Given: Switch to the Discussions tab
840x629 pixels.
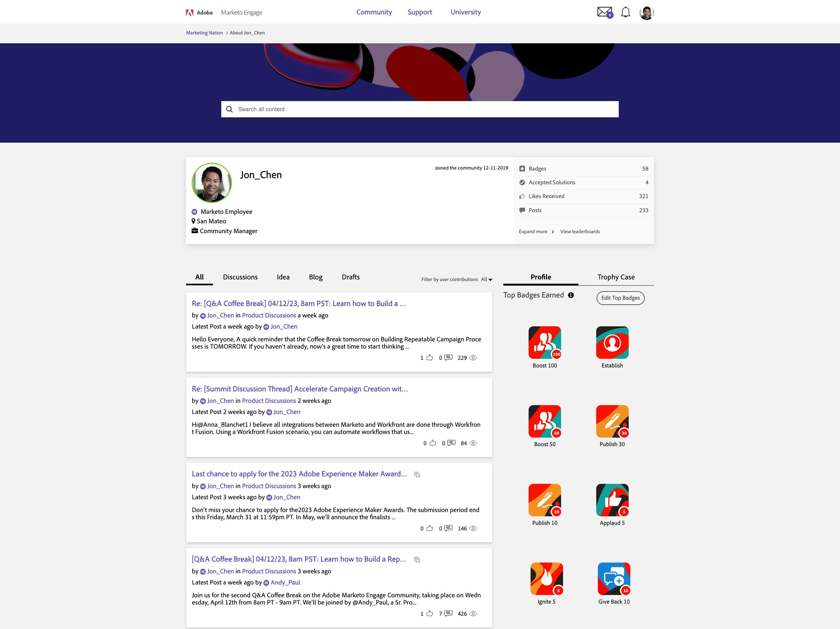Looking at the screenshot, I should pos(240,277).
